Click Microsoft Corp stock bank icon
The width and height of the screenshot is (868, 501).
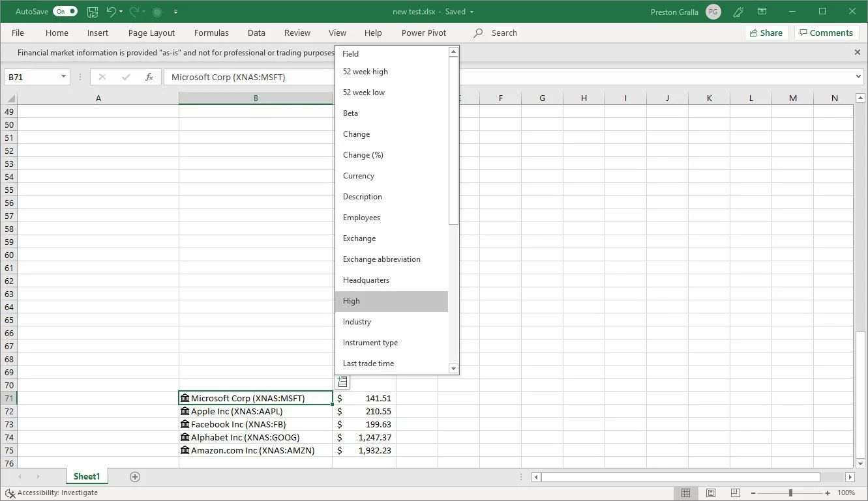(185, 398)
